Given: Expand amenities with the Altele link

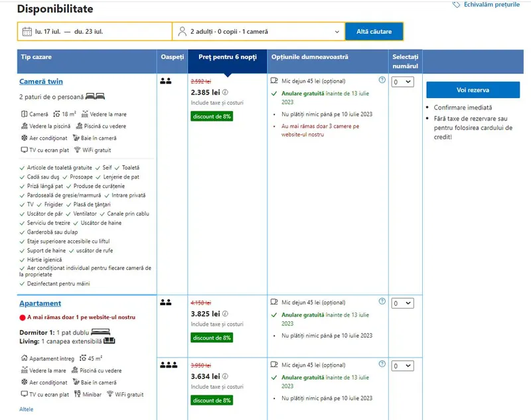Looking at the screenshot, I should point(26,409).
